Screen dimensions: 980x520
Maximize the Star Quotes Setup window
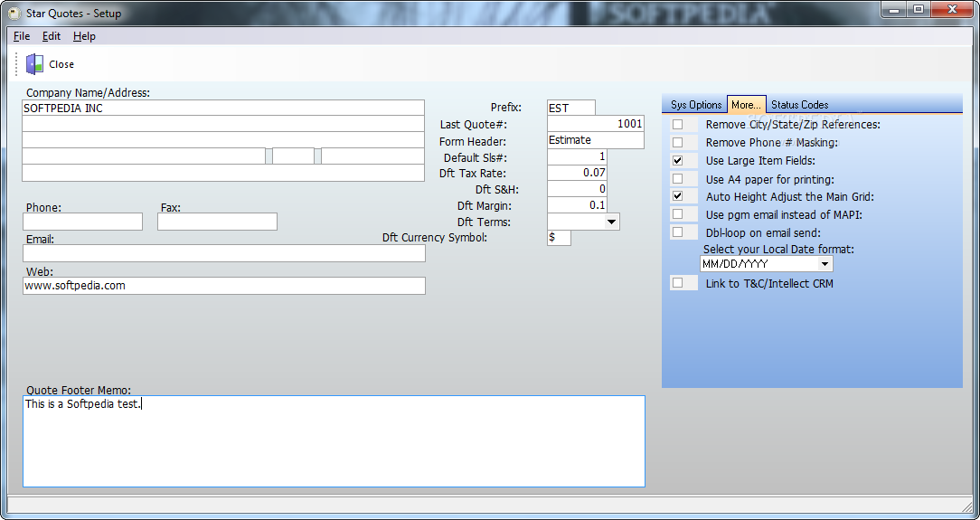click(919, 9)
